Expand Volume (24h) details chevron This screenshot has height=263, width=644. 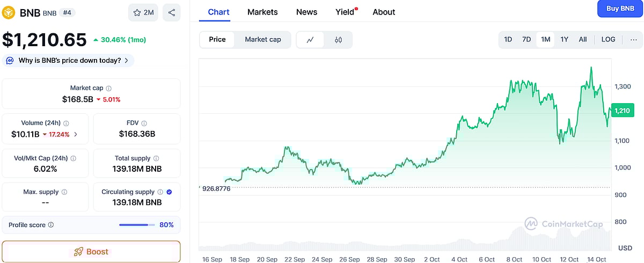pyautogui.click(x=76, y=134)
